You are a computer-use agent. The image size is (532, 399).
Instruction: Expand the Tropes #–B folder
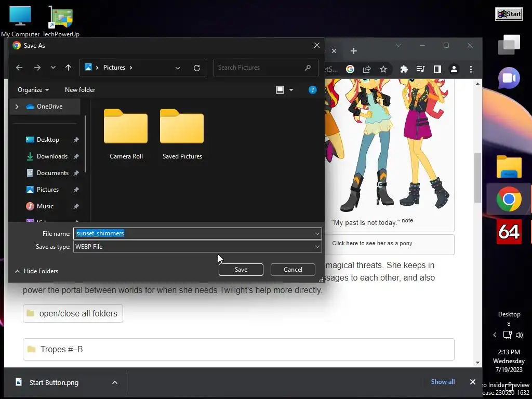[238, 350]
